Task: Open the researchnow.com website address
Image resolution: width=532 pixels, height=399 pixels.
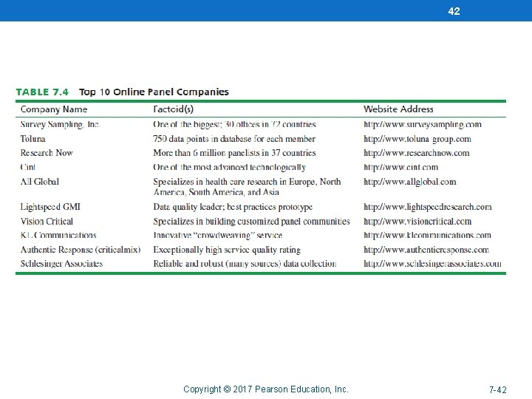Action: [x=417, y=153]
